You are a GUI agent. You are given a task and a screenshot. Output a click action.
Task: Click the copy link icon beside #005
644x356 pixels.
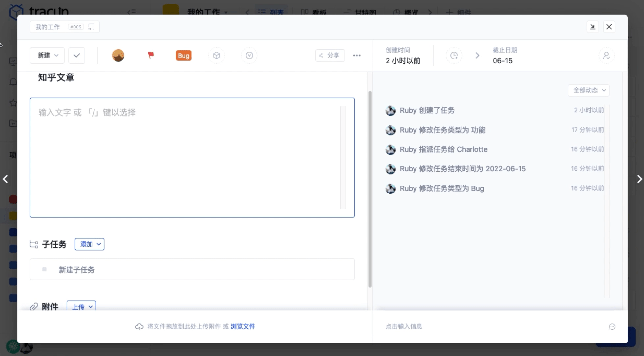tap(91, 27)
